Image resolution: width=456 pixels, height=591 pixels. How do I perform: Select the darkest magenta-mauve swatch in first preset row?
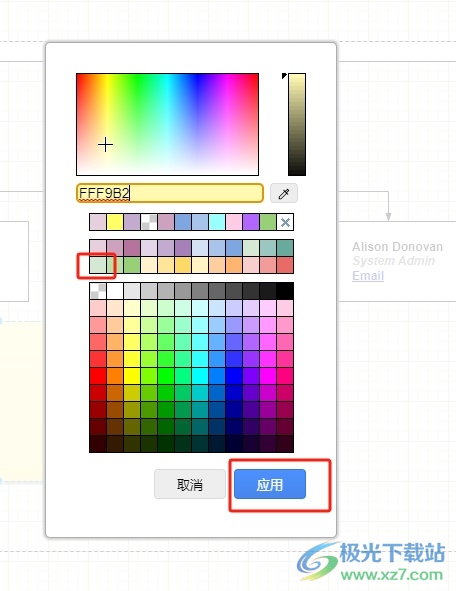pyautogui.click(x=132, y=248)
